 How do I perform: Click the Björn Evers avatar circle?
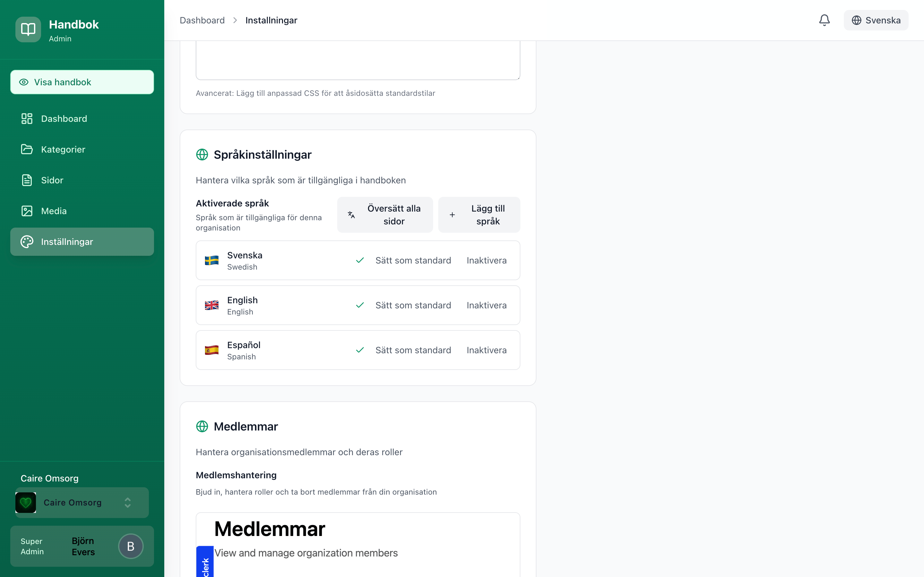130,546
